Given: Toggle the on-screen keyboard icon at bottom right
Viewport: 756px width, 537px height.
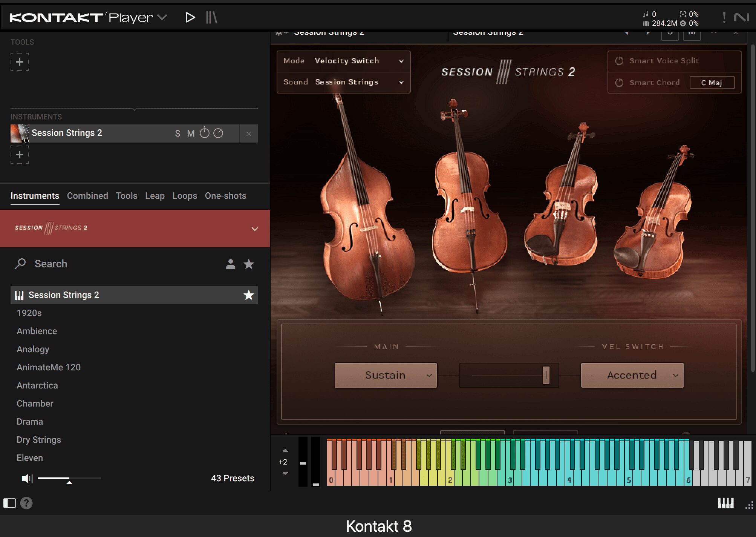Looking at the screenshot, I should coord(725,503).
